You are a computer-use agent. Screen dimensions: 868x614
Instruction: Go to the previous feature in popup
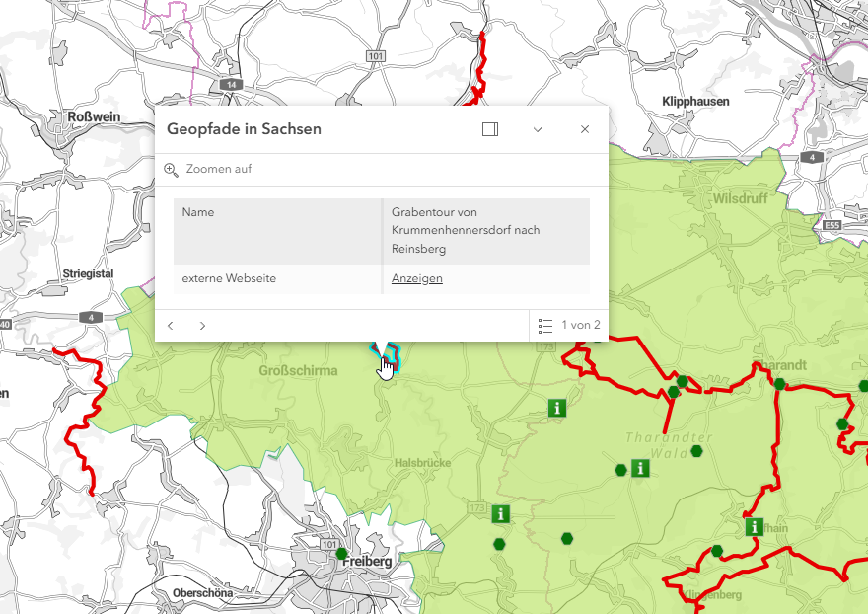[x=171, y=325]
